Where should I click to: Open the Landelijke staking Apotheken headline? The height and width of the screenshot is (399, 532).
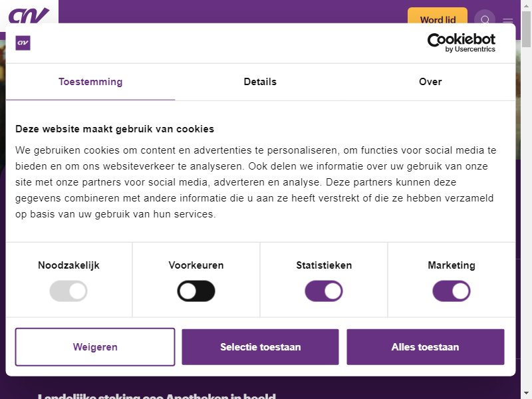coord(156,396)
